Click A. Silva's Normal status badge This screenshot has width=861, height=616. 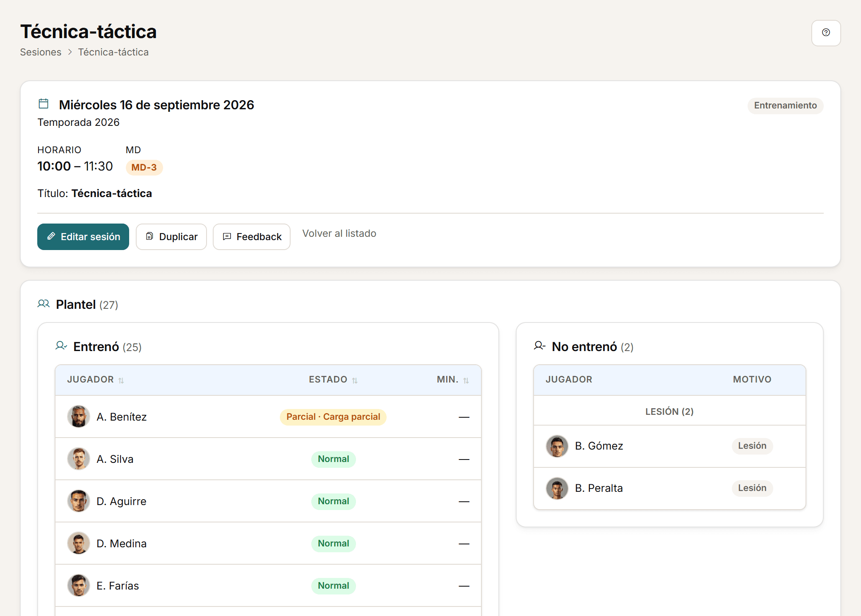333,459
